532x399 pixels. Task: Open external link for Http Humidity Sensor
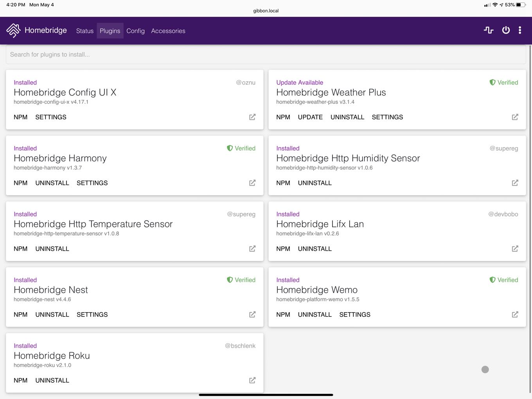point(515,183)
